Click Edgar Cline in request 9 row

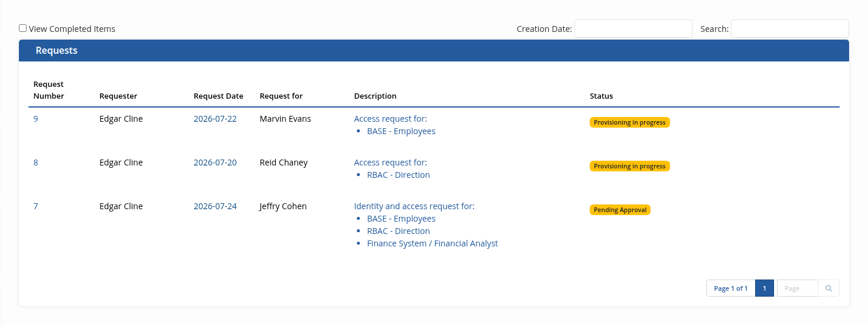pos(121,119)
